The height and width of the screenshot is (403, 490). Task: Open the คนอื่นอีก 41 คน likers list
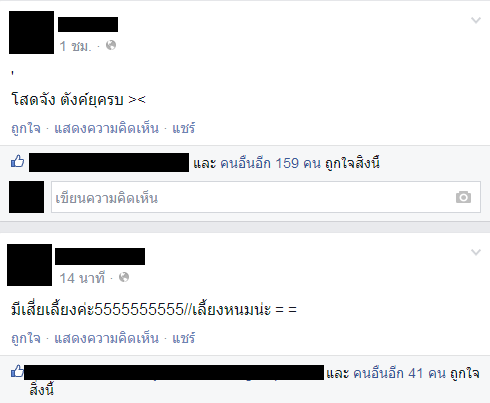399,373
